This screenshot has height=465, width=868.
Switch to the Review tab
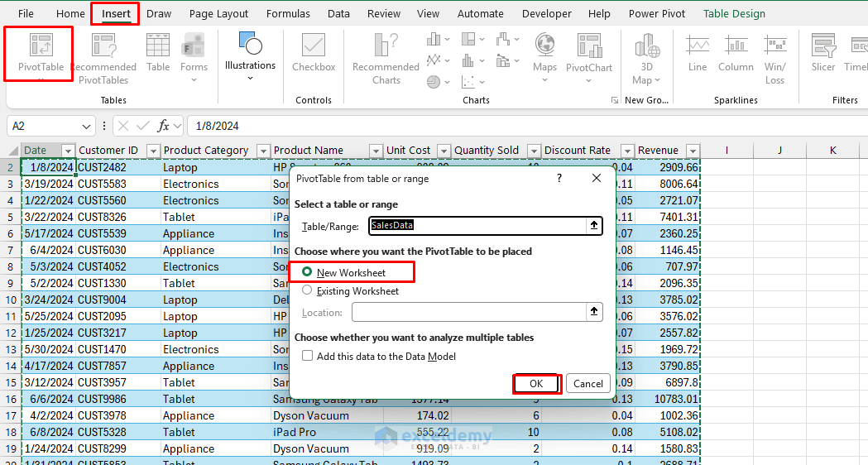point(384,14)
